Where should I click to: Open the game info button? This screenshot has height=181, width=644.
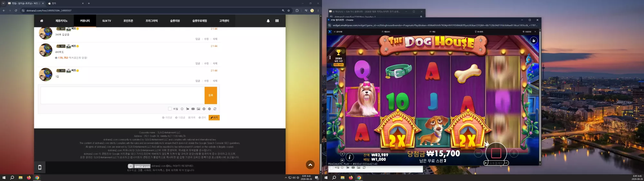click(x=349, y=157)
